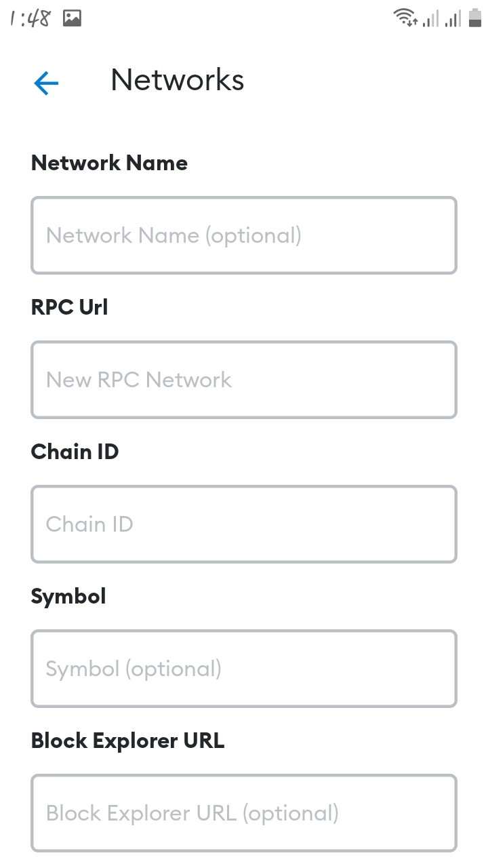
Task: Tap the Networks page title
Action: [178, 80]
